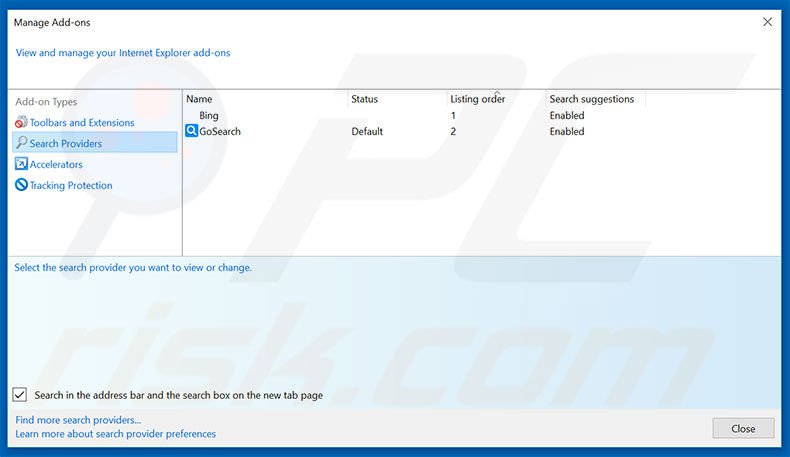This screenshot has height=457, width=790.
Task: Click Enabled search suggestions for Bing
Action: pyautogui.click(x=567, y=115)
